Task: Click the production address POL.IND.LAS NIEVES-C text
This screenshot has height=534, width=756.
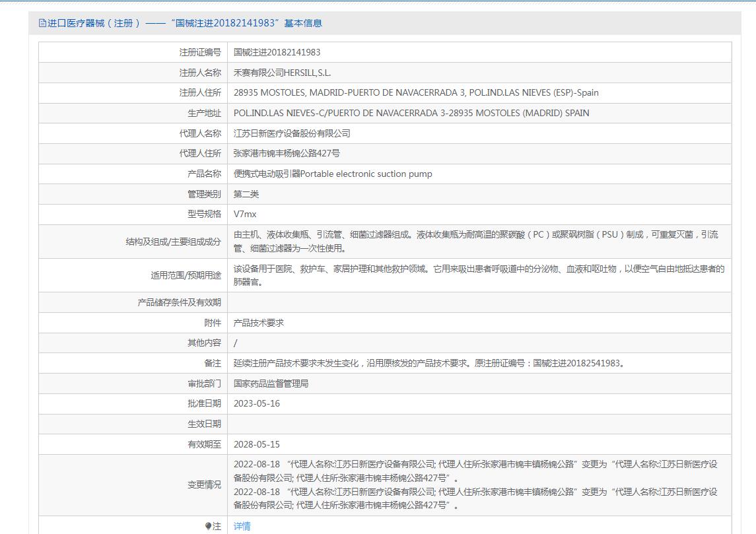Action: click(x=411, y=113)
